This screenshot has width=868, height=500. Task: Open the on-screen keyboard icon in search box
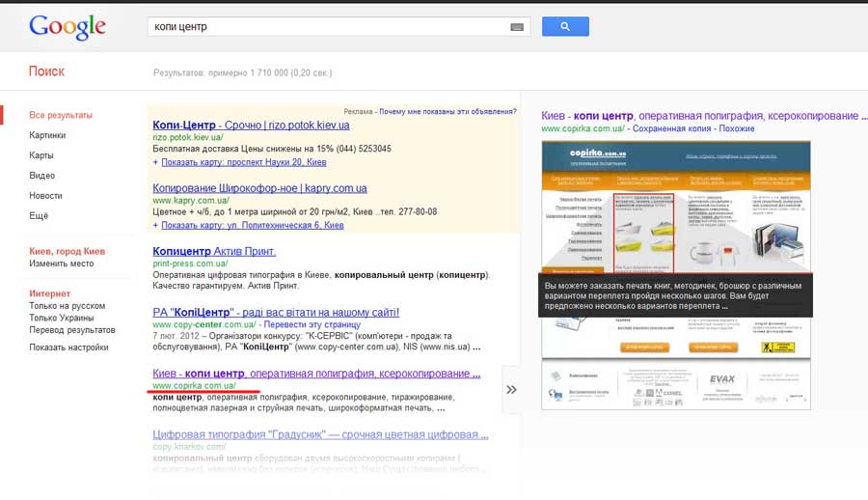[x=517, y=27]
